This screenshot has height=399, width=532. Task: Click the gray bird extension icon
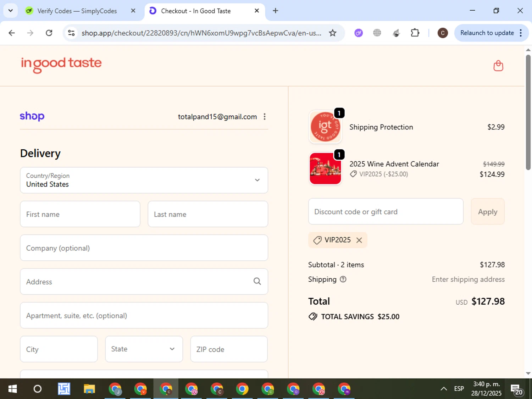[x=396, y=33]
